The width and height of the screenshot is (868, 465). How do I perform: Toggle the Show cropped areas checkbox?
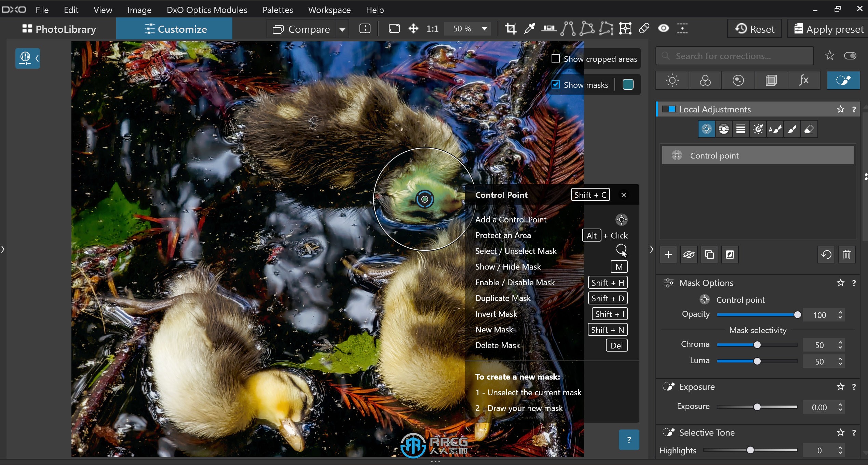555,58
